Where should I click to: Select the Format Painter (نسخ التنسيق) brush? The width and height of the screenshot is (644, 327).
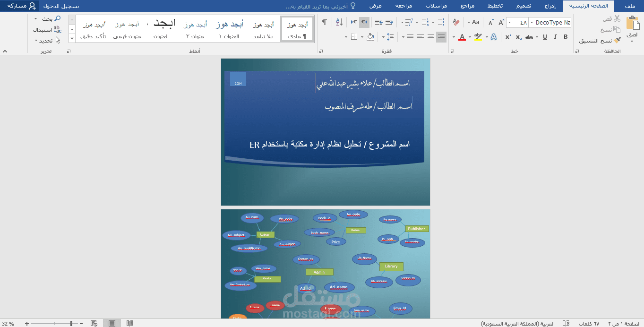pos(617,41)
